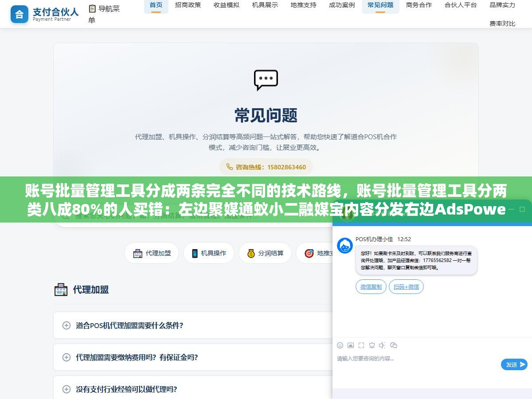Open the 导航菜单 navigation menu
Viewport: 532px width, 399px height.
pos(104,14)
